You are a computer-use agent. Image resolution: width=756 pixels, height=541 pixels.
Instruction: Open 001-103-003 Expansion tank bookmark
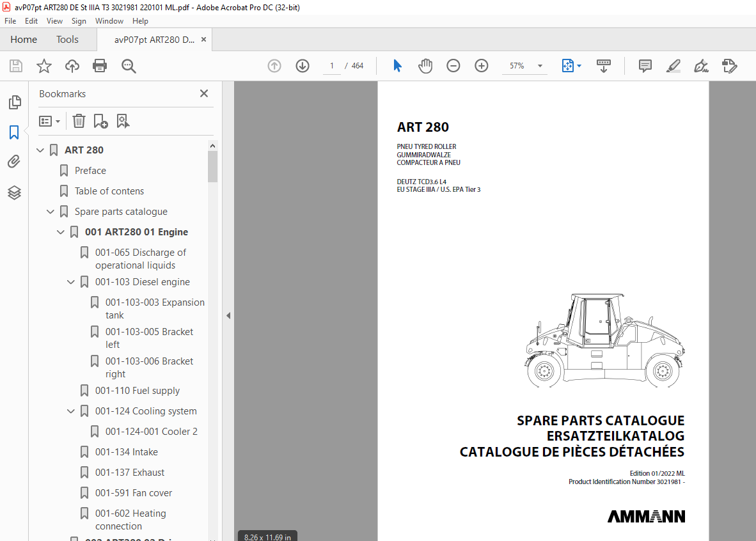(155, 309)
